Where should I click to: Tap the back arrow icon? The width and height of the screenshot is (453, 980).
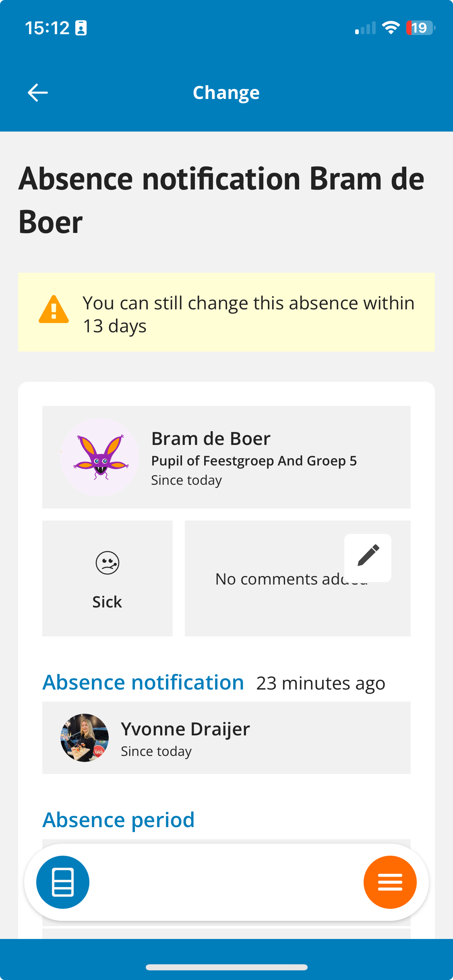38,93
